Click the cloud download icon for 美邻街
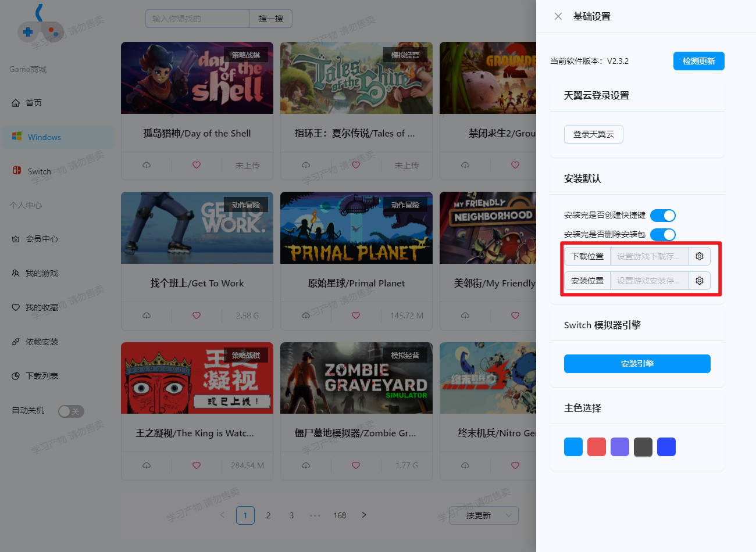The height and width of the screenshot is (552, 756). pyautogui.click(x=465, y=316)
